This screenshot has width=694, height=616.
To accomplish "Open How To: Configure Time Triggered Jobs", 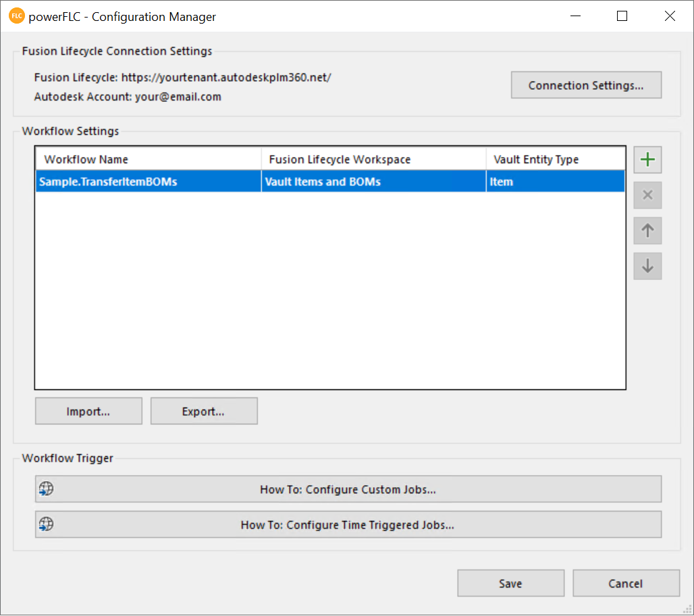I will (x=348, y=524).
